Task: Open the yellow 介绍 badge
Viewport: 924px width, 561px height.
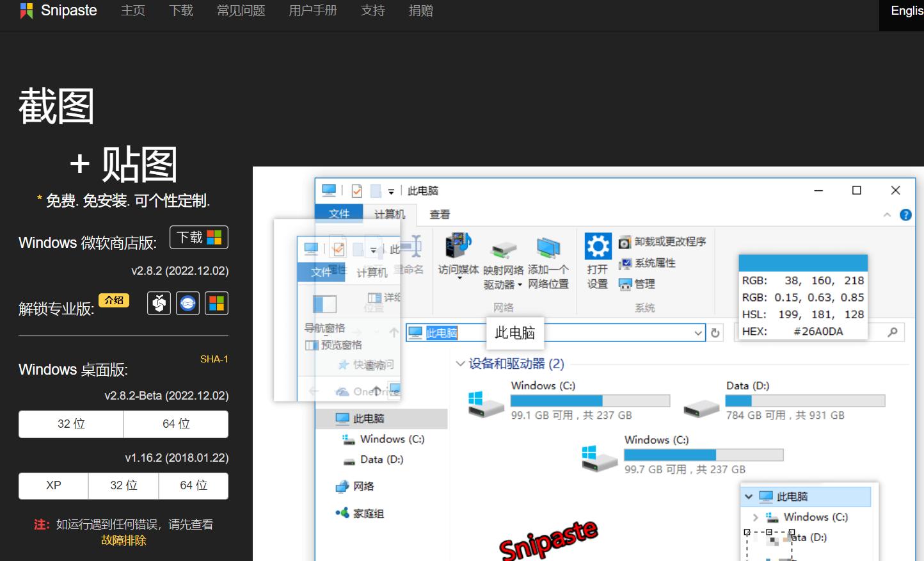Action: click(x=114, y=300)
